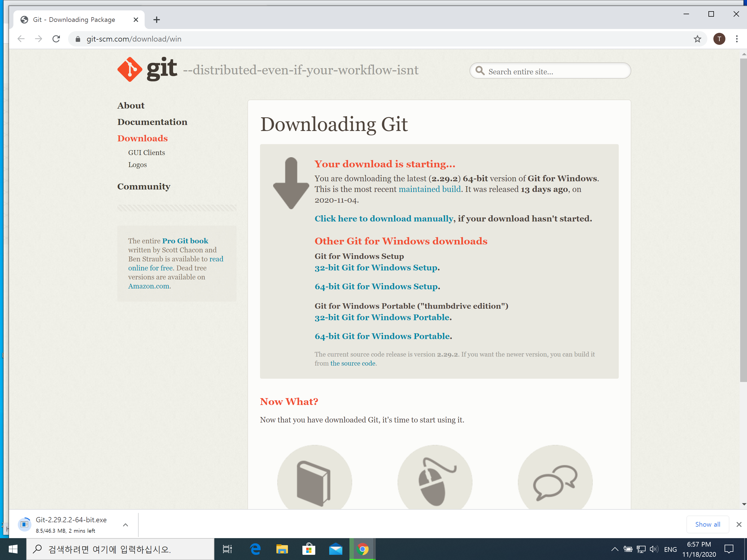Open the Documentation section
This screenshot has width=747, height=560.
[x=152, y=122]
